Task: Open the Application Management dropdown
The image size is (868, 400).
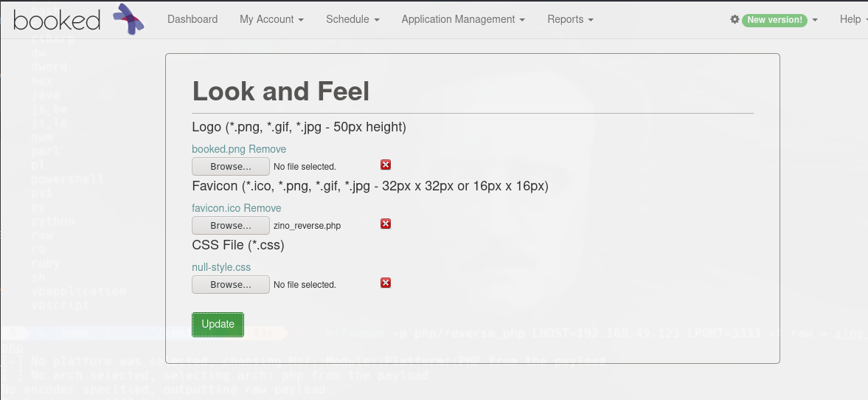Action: tap(463, 19)
